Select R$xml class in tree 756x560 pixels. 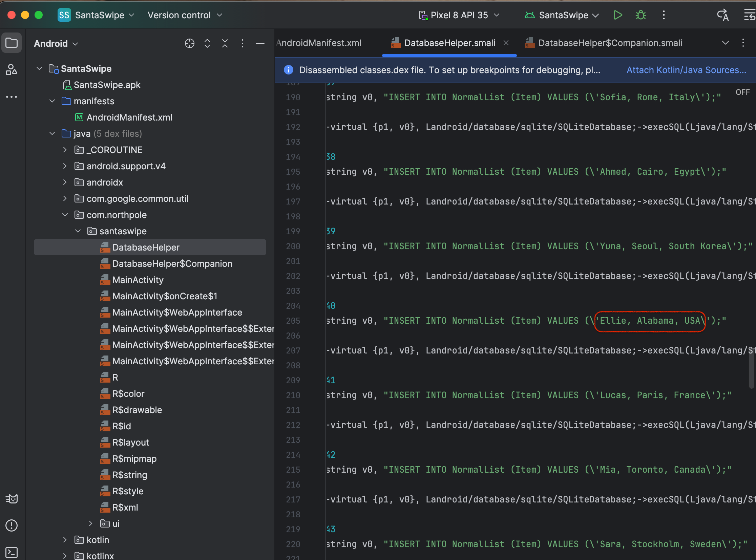(119, 508)
